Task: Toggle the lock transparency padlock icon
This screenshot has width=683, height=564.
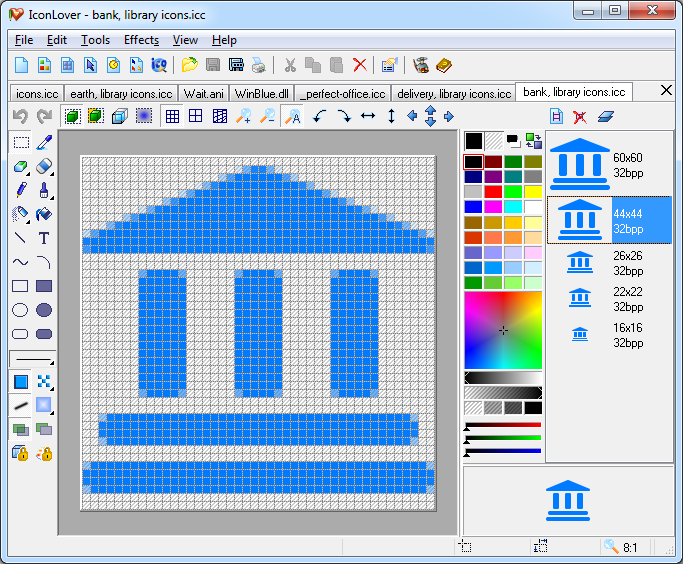Action: (x=20, y=454)
